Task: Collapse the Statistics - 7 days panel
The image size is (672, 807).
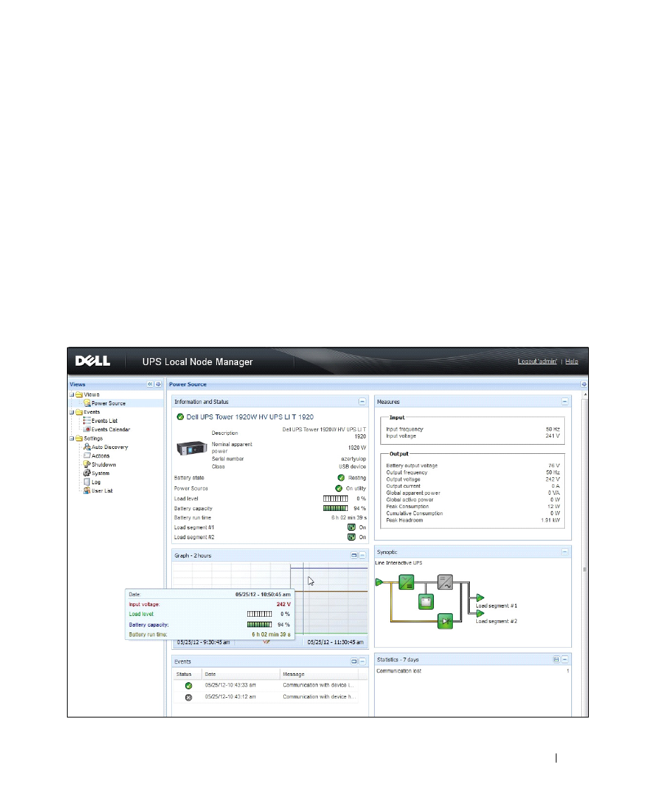Action: point(565,659)
